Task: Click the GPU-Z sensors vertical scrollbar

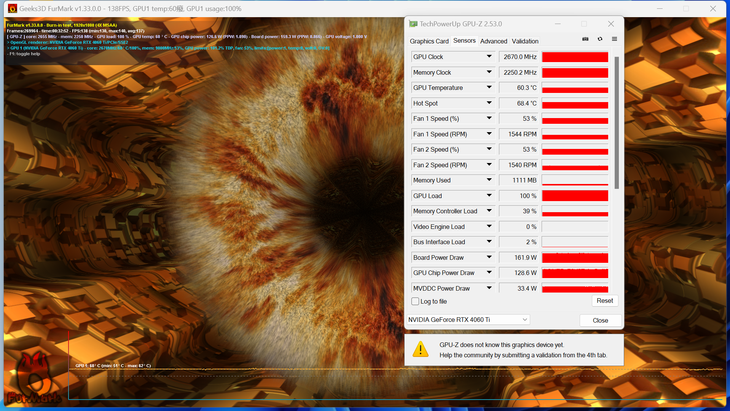Action: (617, 123)
